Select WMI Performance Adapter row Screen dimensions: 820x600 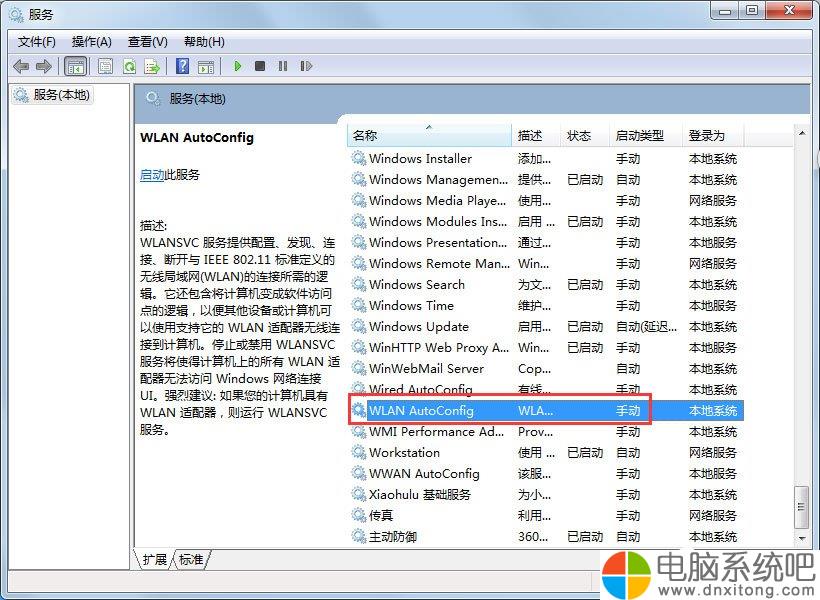click(545, 432)
